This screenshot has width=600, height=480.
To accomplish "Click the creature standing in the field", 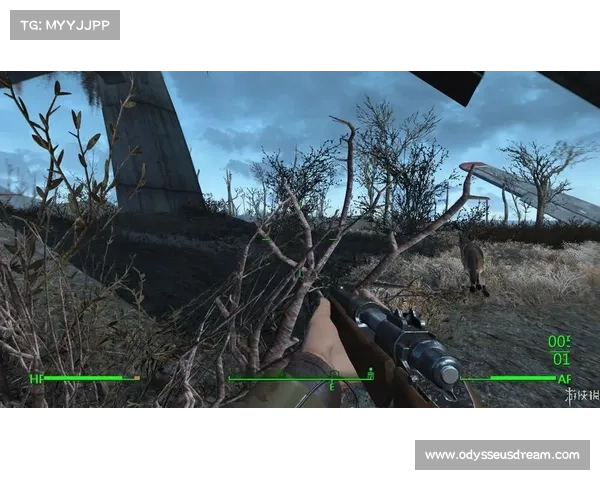I will [x=471, y=263].
